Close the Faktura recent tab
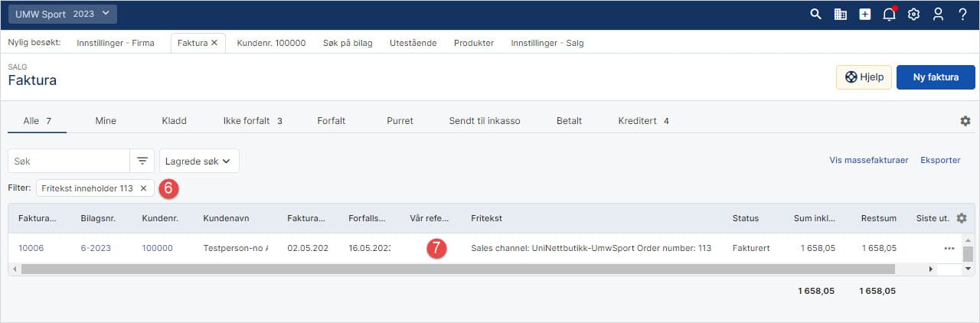 tap(214, 43)
